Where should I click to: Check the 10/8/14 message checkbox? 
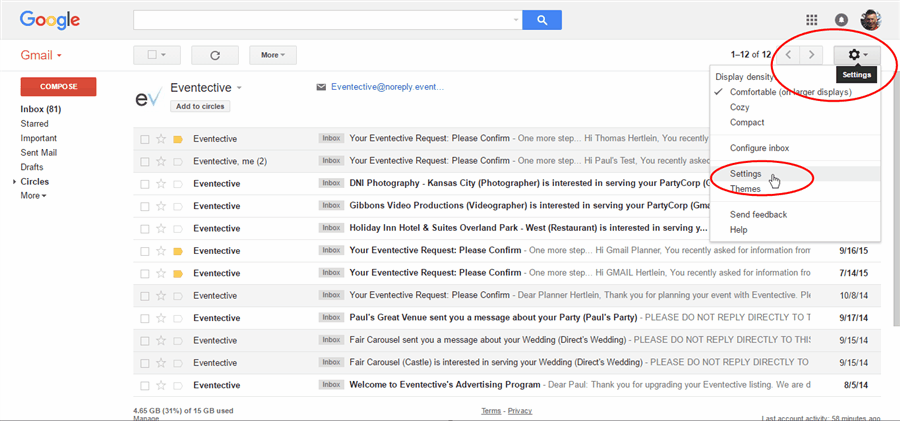click(145, 295)
